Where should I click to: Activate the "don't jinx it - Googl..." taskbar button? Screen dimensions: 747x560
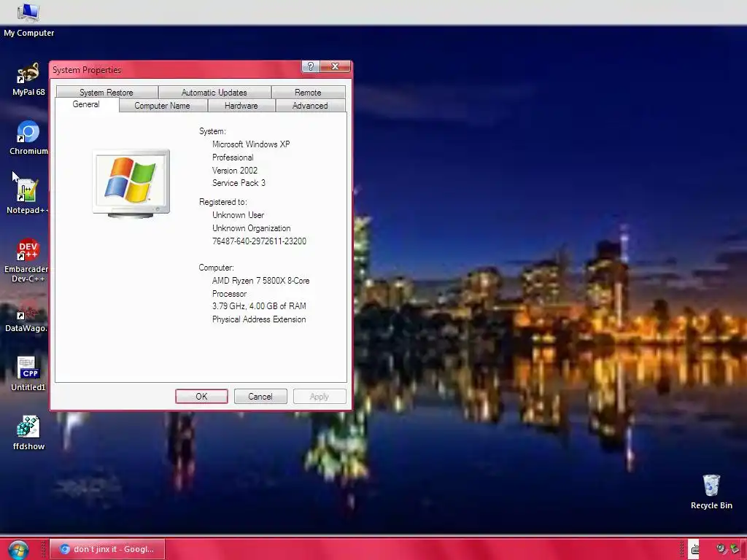(x=108, y=549)
